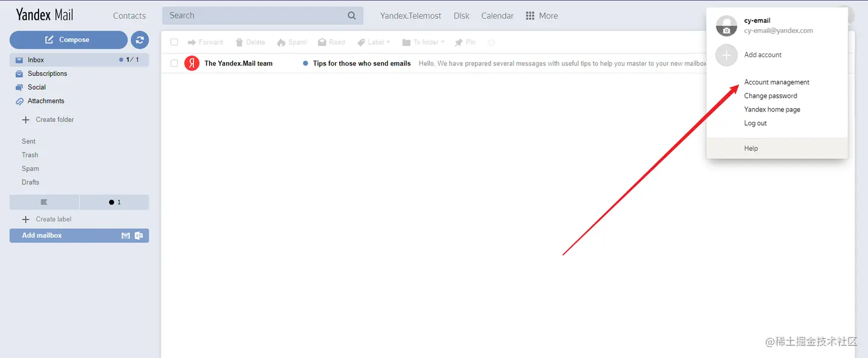
Task: Tick the checkbox for the Yandex.Mail team message
Action: click(x=175, y=63)
